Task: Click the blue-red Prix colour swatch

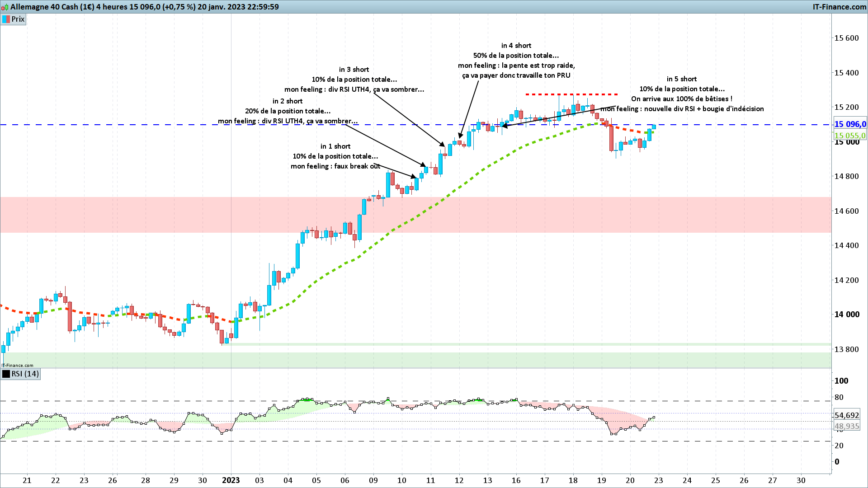Action: 6,19
